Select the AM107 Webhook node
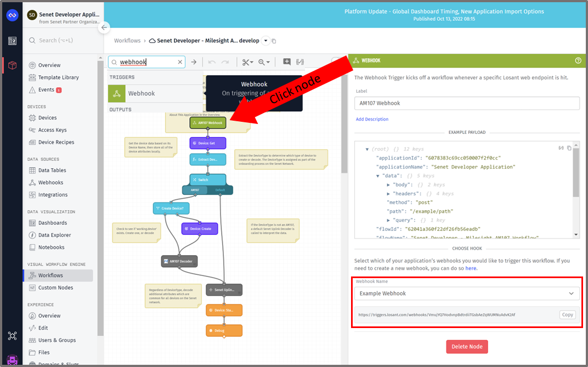Viewport: 588px width, 367px height. [x=208, y=123]
